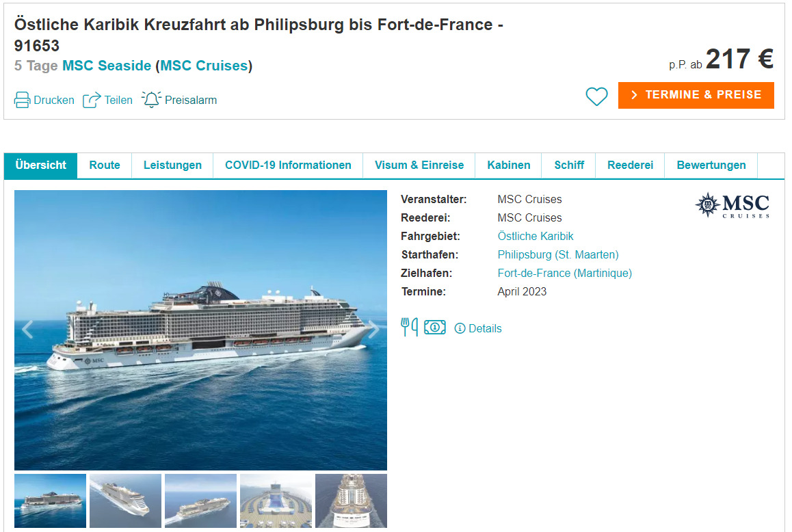This screenshot has width=792, height=532.
Task: Select the Kabinen tab
Action: tap(509, 165)
